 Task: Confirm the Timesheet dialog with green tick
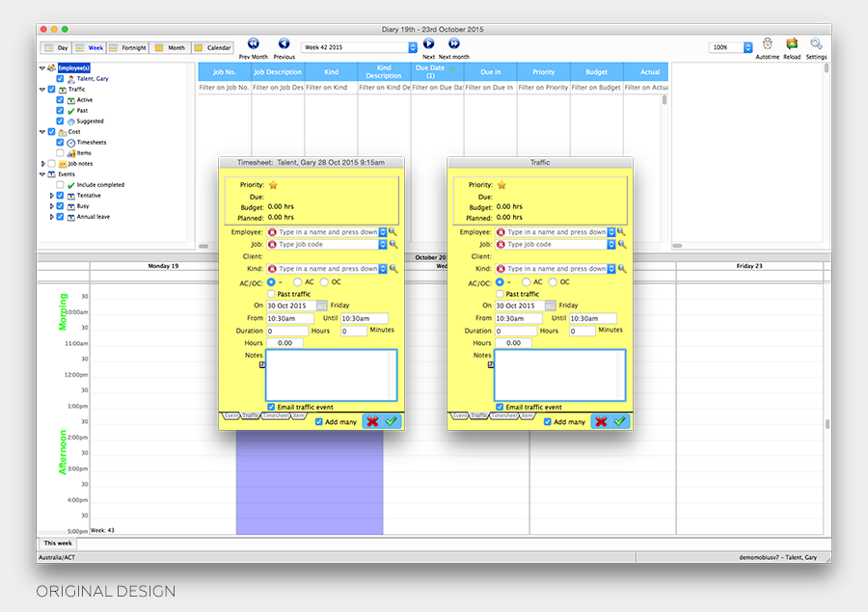[392, 421]
